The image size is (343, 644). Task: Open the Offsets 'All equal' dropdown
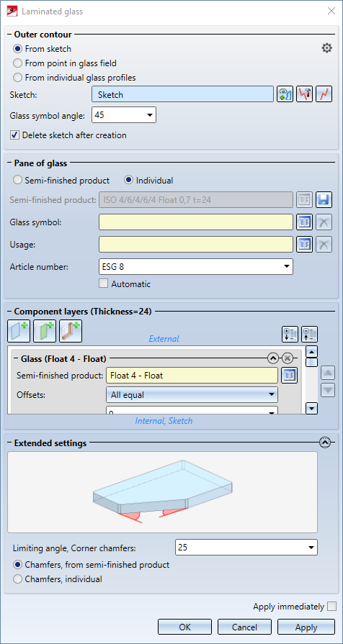point(192,395)
